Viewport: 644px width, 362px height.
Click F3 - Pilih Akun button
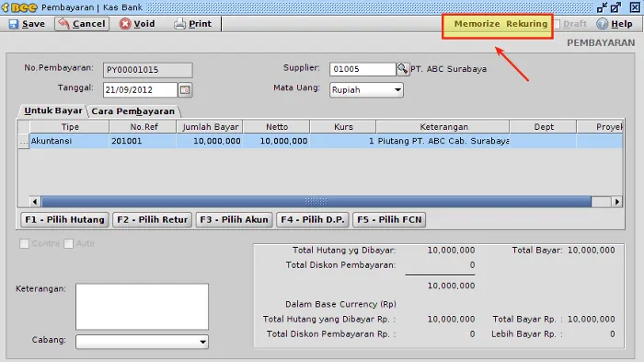[x=234, y=219]
